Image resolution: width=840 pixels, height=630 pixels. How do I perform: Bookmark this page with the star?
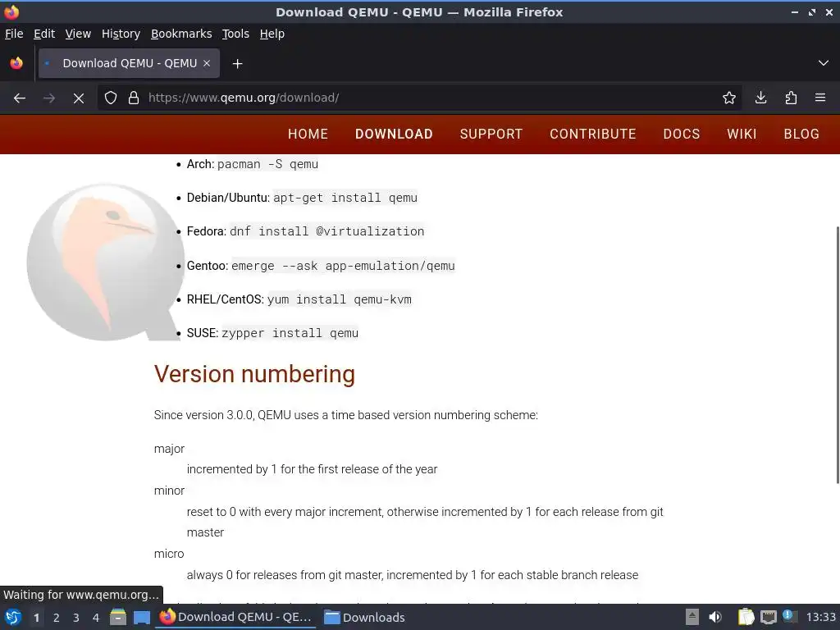coord(728,98)
